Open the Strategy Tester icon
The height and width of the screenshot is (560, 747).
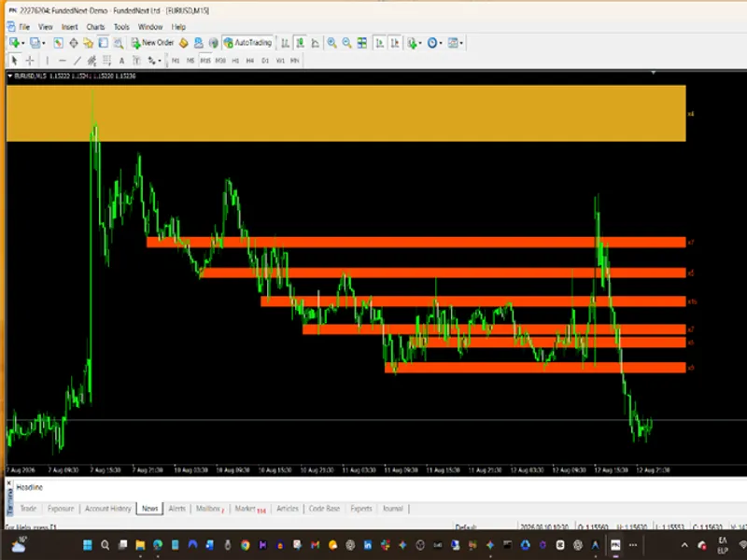119,43
